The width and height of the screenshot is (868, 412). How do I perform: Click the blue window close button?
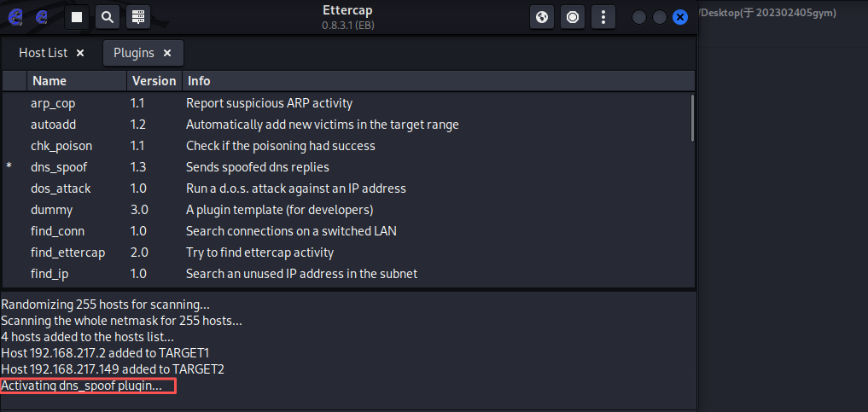680,17
